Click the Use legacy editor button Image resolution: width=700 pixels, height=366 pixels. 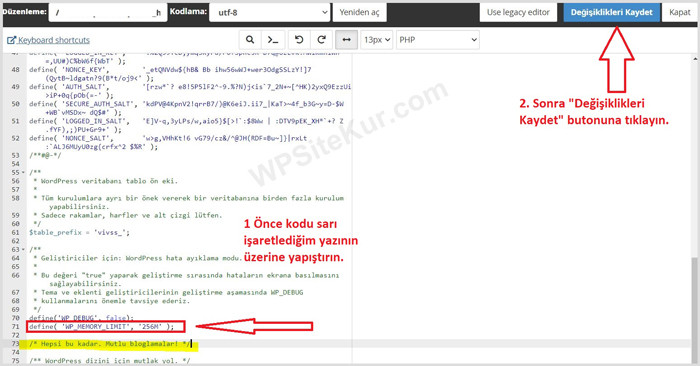tap(518, 12)
